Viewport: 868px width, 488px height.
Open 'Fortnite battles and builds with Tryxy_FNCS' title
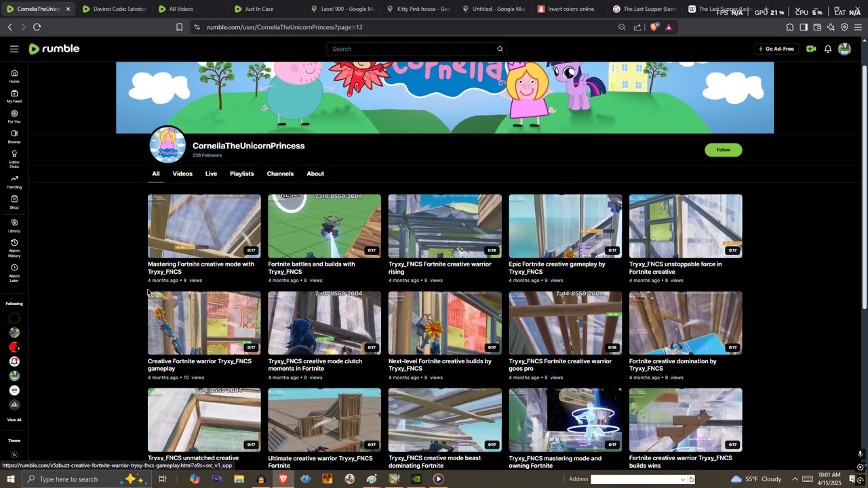tap(311, 268)
